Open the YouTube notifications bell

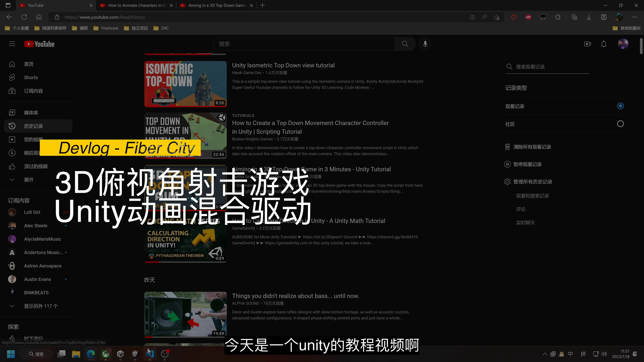[x=604, y=44]
